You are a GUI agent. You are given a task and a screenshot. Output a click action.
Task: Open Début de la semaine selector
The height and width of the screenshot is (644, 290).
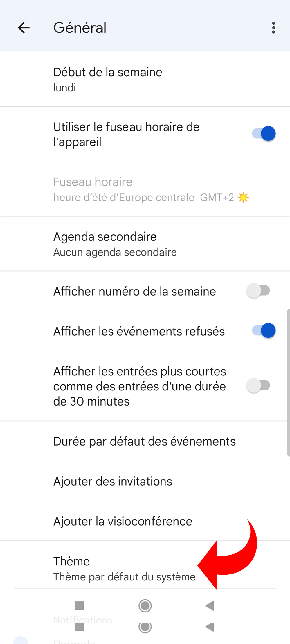click(107, 79)
